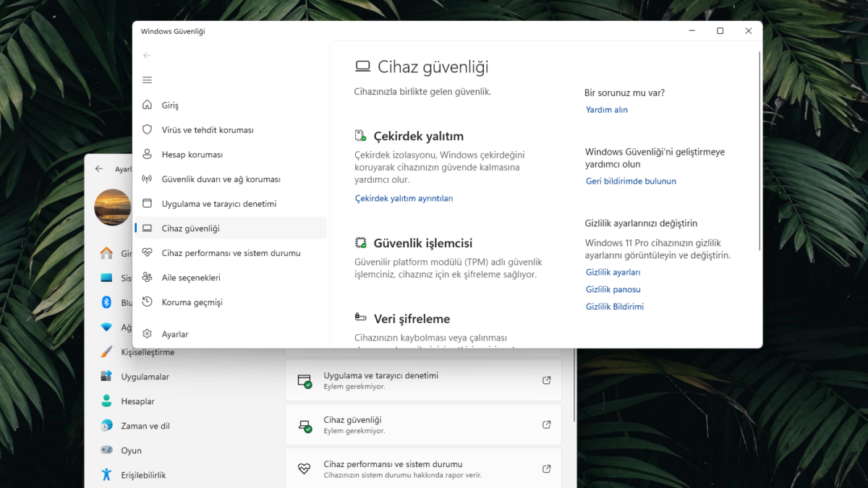Viewport: 868px width, 488px height.
Task: Select Kişiselleştirme in Ayarlar sidebar
Action: click(148, 352)
